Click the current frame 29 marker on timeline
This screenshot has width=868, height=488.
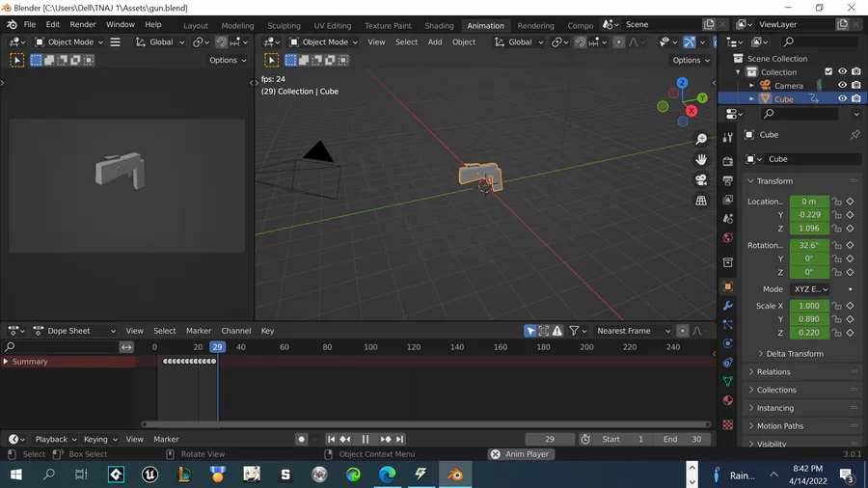[x=218, y=347]
